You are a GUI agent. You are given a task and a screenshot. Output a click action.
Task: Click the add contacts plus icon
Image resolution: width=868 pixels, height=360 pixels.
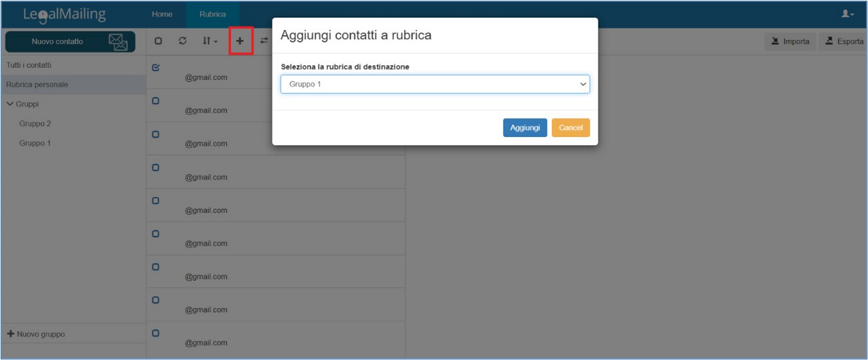coord(240,41)
